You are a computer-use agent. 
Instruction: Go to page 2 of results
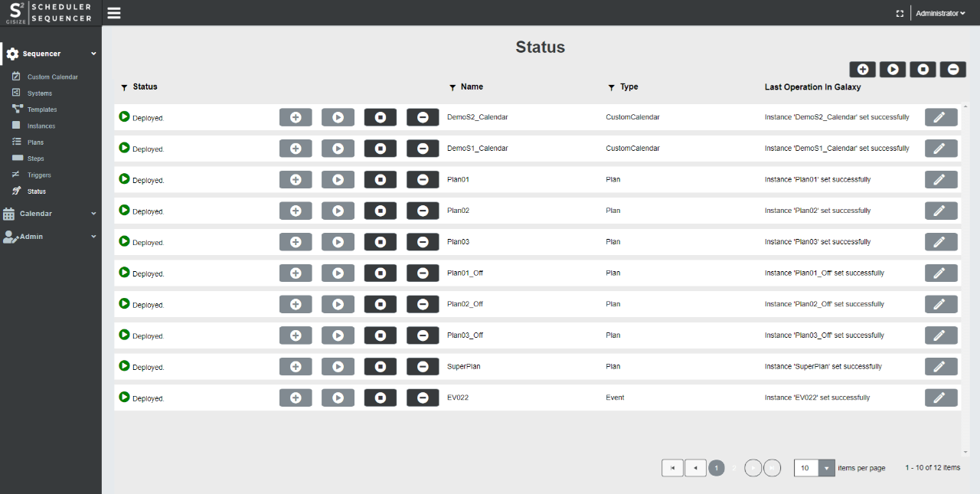pos(733,468)
